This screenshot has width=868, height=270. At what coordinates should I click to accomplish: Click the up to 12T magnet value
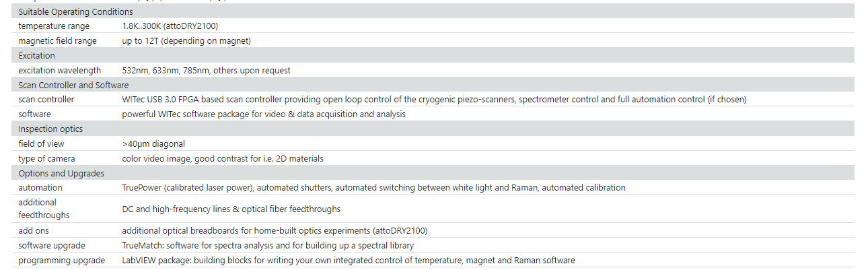[186, 41]
